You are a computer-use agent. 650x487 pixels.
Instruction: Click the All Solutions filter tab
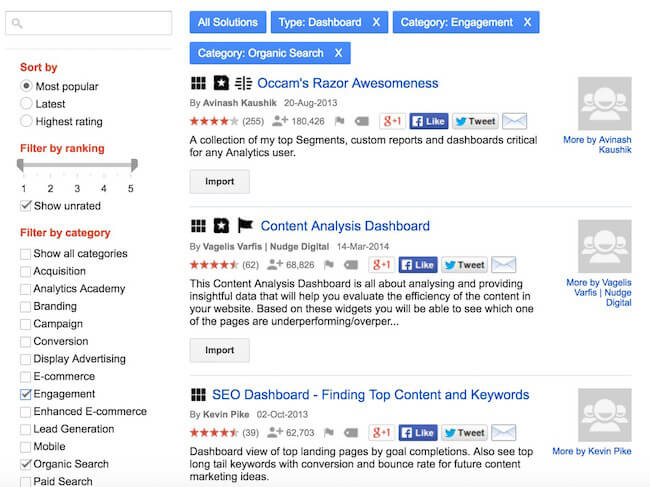(228, 22)
